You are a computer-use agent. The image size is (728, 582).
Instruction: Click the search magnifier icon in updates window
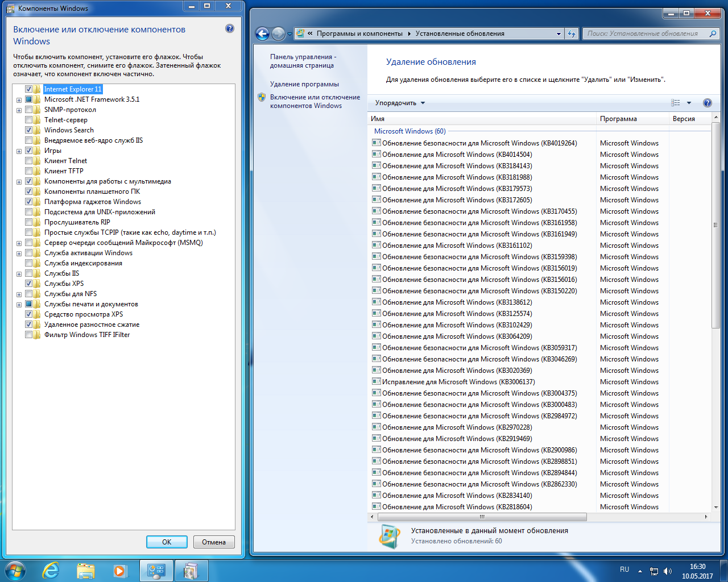click(x=713, y=34)
